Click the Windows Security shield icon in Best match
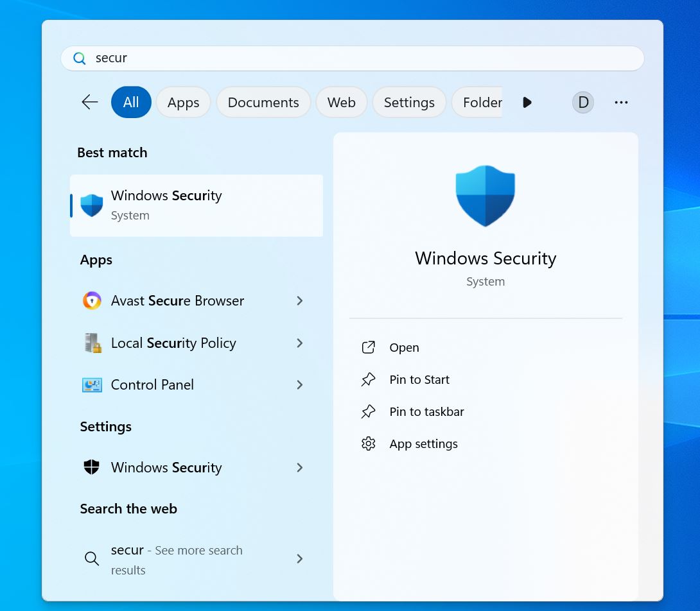Screen dimensions: 700x611 pyautogui.click(x=92, y=205)
